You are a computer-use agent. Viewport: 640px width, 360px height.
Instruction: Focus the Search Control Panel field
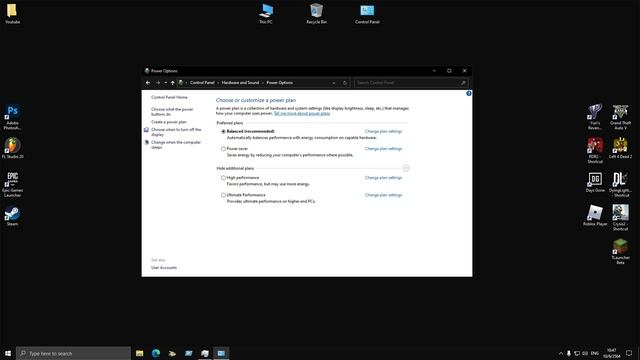[x=411, y=83]
